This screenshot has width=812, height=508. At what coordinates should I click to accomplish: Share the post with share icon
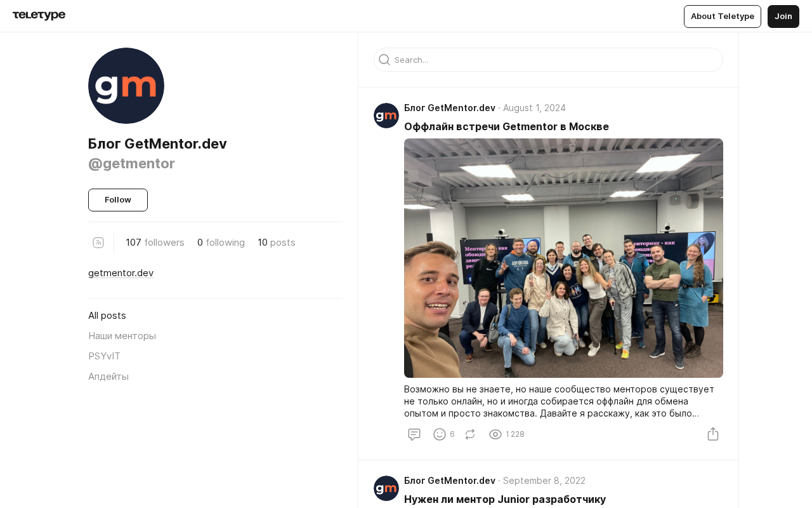click(x=713, y=434)
